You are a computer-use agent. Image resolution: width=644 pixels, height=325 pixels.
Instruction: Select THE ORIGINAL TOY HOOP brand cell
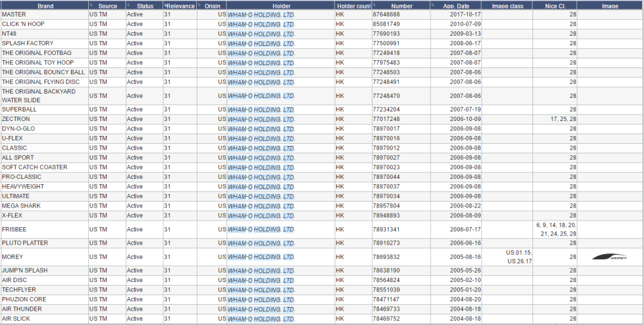click(45, 63)
